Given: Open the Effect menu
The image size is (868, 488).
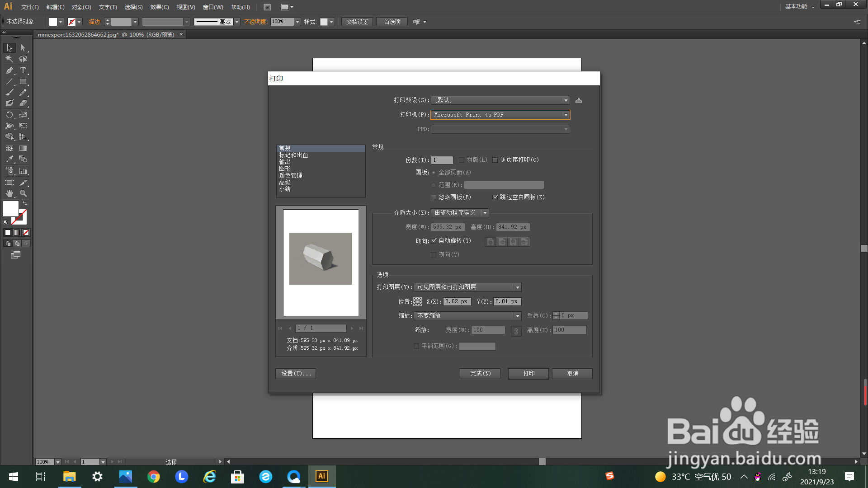Looking at the screenshot, I should [x=159, y=7].
